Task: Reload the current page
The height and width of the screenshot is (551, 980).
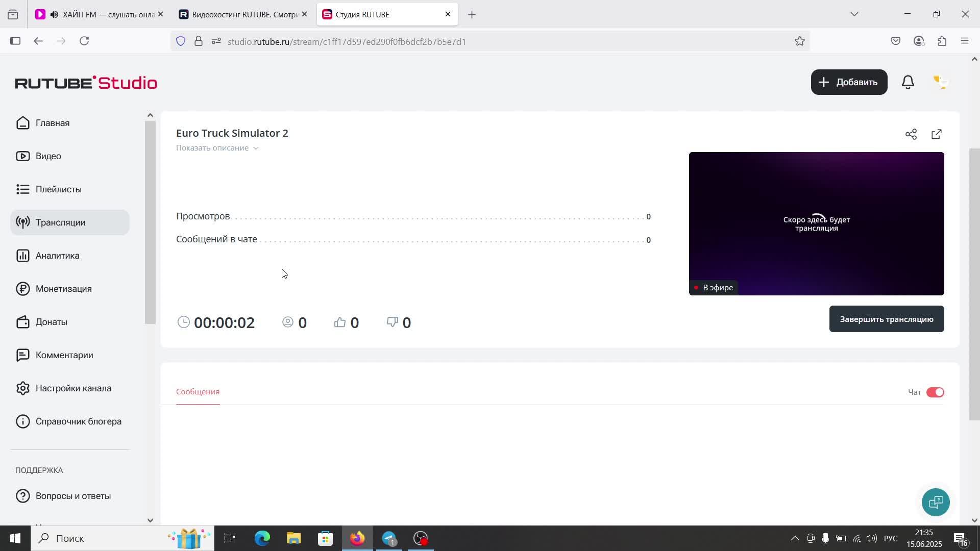Action: [x=84, y=41]
